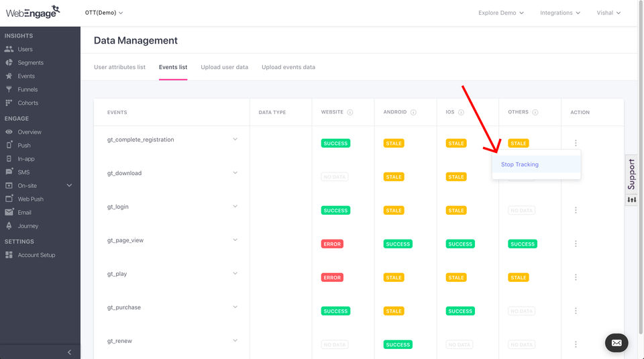Expand the On-site submenu chevron
Image resolution: width=644 pixels, height=359 pixels.
[x=69, y=185]
